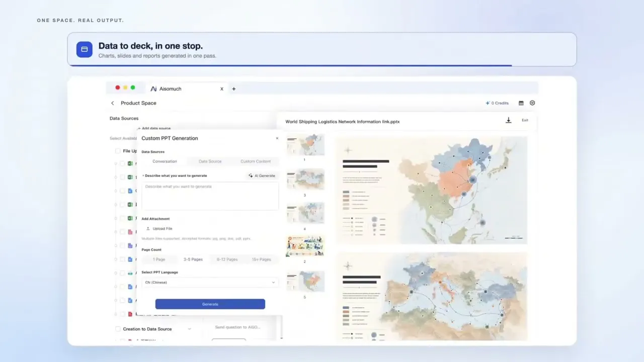
Task: Click the card icon beside Data to deck
Action: [85, 49]
